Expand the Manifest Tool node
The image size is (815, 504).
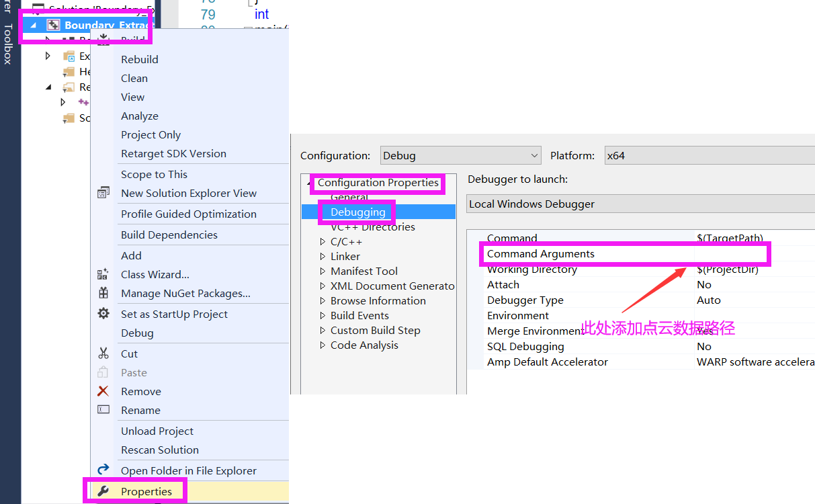(x=323, y=271)
